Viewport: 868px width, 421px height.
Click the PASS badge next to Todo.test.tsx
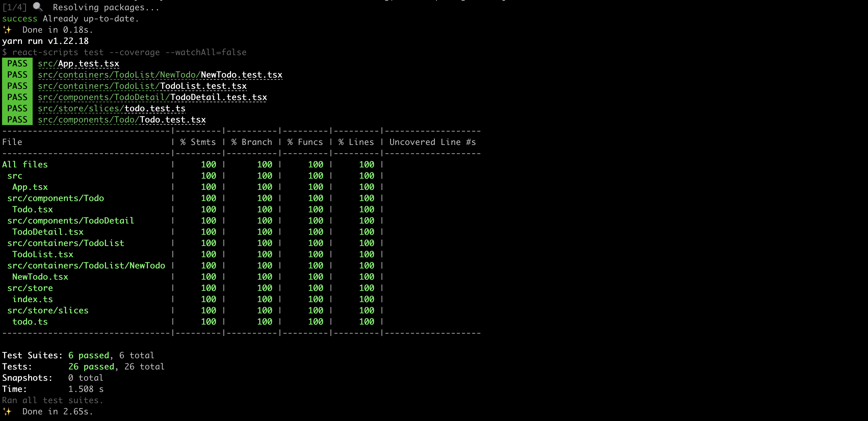(x=17, y=120)
